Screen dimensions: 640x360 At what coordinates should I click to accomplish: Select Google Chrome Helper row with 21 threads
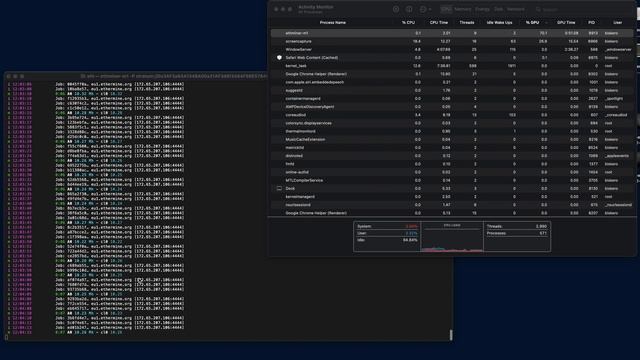click(x=452, y=74)
